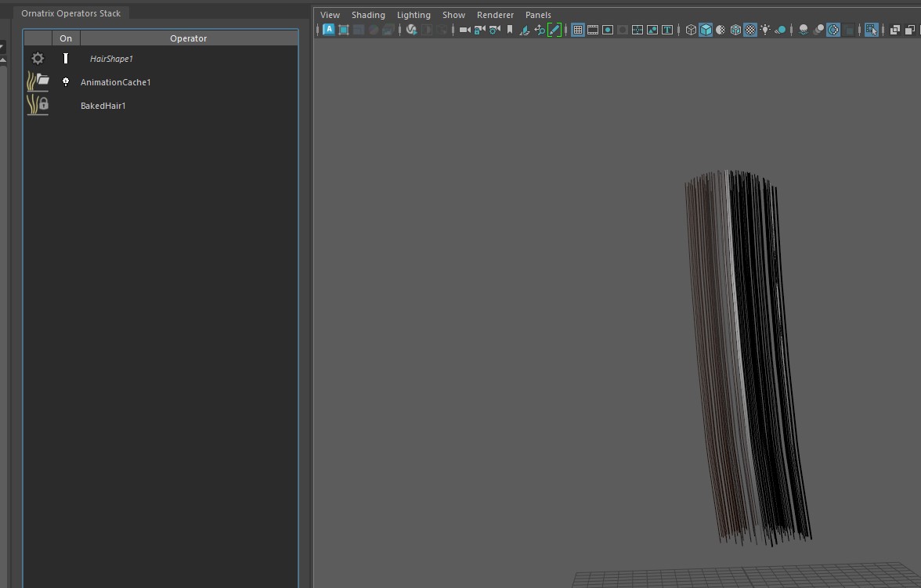The width and height of the screenshot is (921, 588).
Task: Click the AnimationCache1 hair folder icon
Action: click(x=38, y=81)
